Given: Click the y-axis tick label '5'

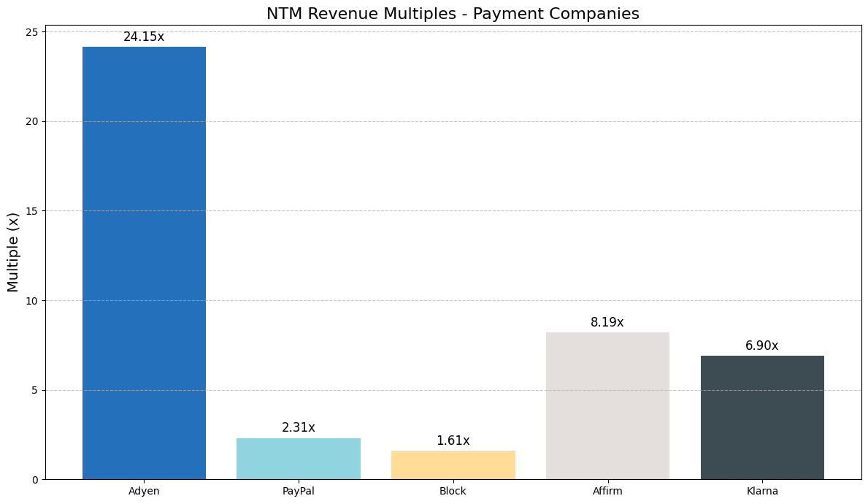Looking at the screenshot, I should [x=36, y=391].
